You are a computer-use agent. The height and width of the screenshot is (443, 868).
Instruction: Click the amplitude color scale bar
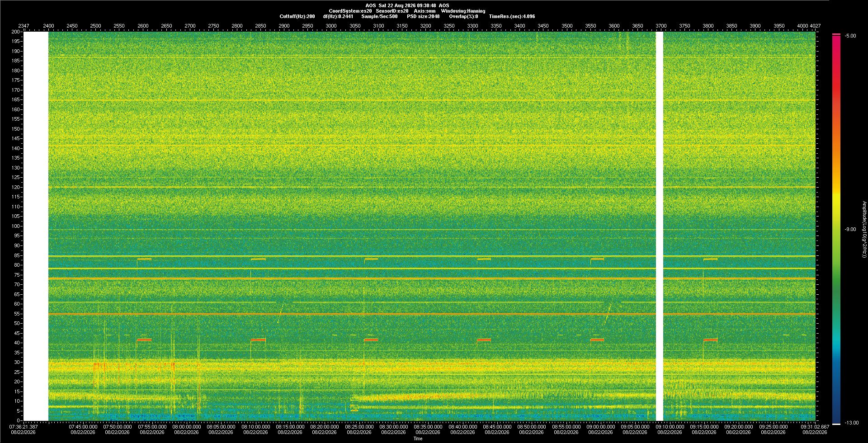point(836,229)
